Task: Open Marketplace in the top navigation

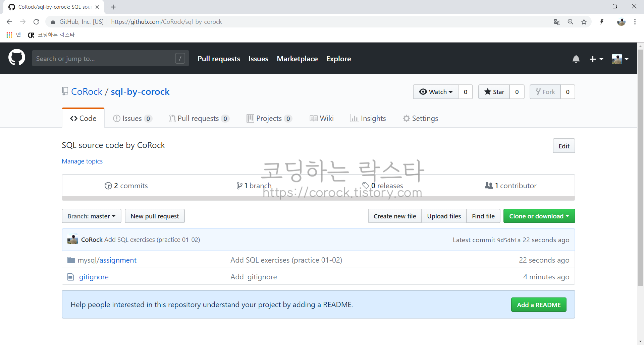Action: coord(297,59)
